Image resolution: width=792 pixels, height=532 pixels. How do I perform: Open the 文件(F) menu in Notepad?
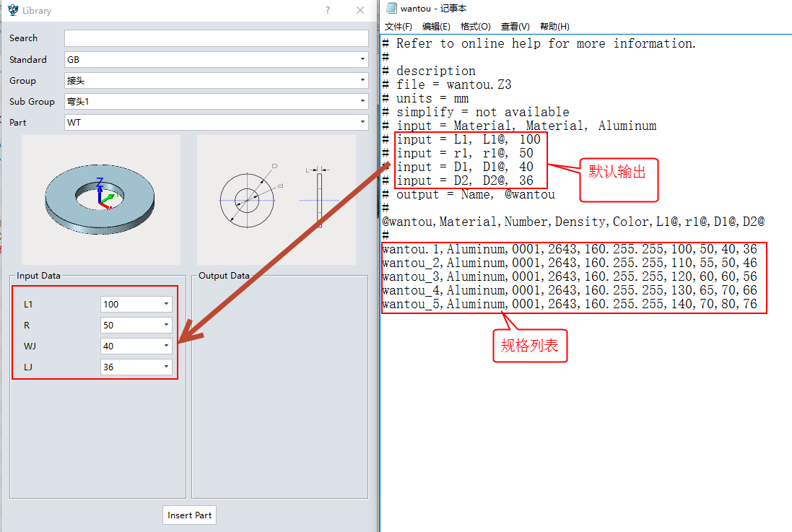click(398, 27)
